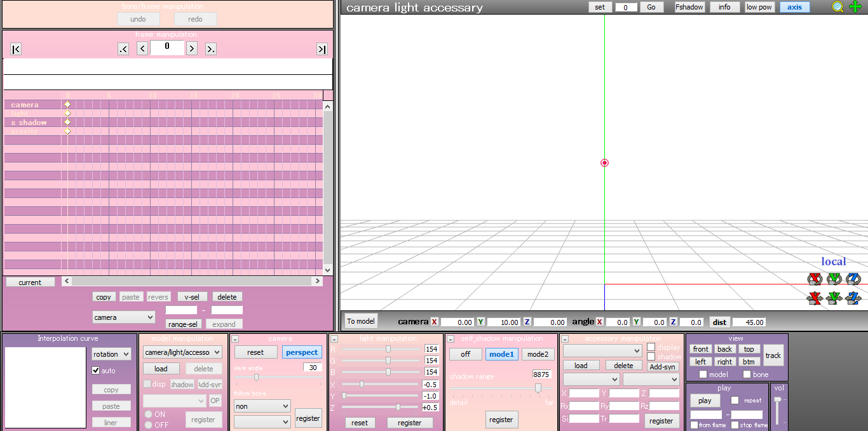Select the camera row in the timeline

[25, 105]
